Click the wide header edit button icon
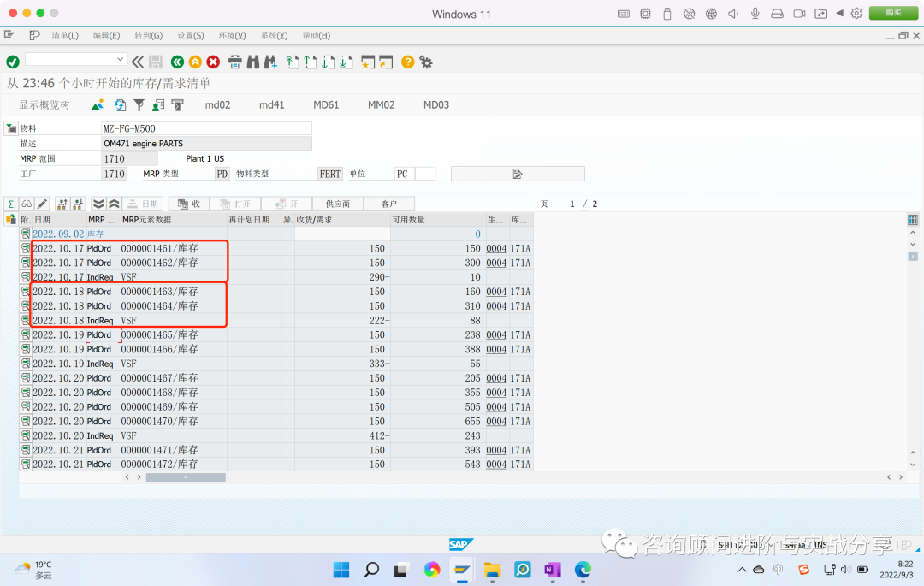Screen dimensions: 924x586 coord(518,174)
